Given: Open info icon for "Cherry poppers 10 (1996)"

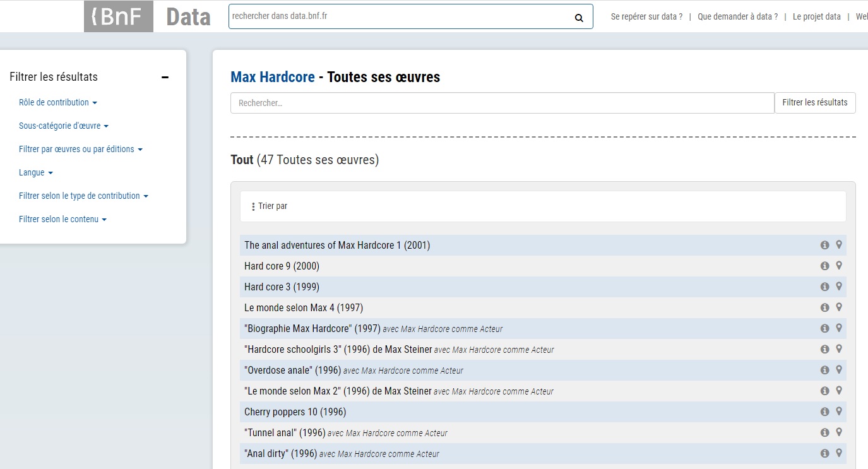Looking at the screenshot, I should coord(824,412).
